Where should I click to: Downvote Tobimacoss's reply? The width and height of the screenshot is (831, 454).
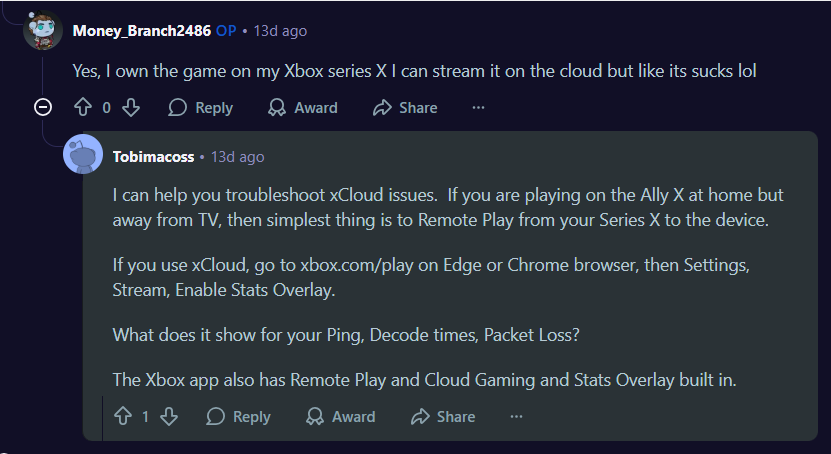point(169,416)
